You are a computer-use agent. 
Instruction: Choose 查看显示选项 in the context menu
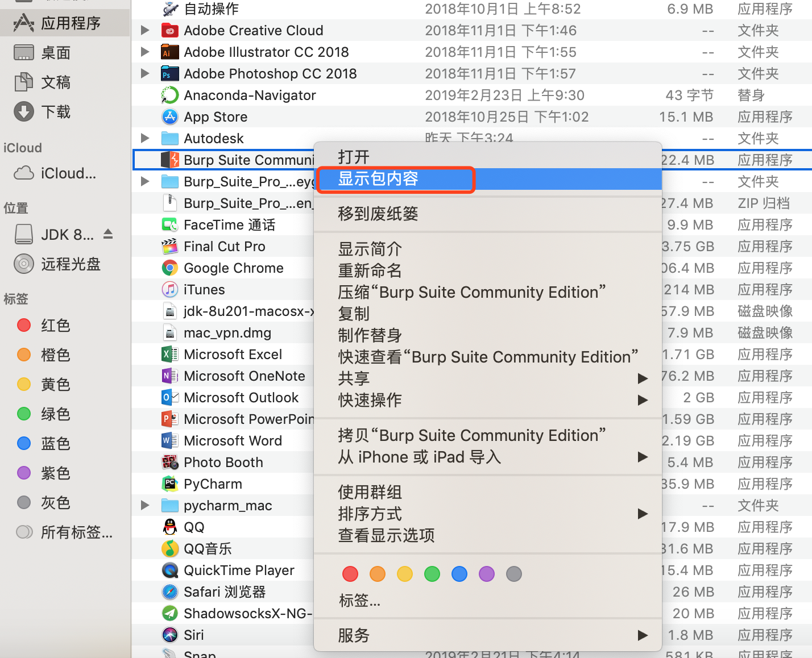[487, 535]
